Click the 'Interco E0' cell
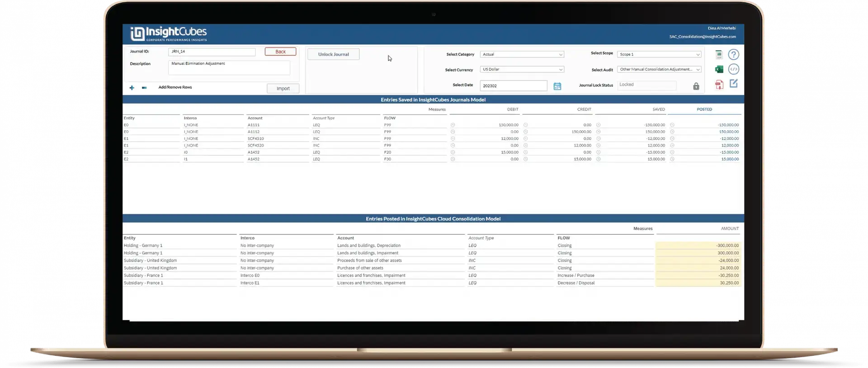 pyautogui.click(x=250, y=275)
